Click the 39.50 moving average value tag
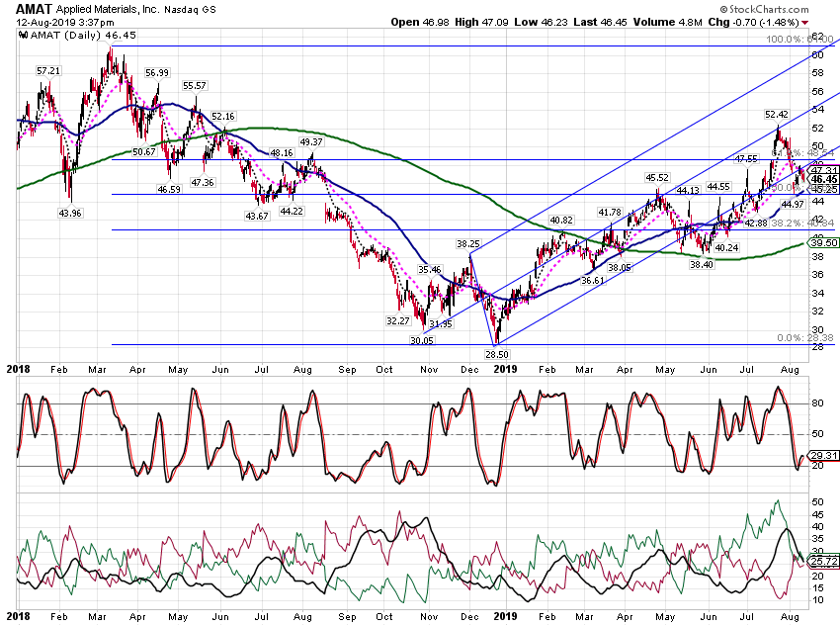Viewport: 840px width, 626px height. click(x=824, y=243)
